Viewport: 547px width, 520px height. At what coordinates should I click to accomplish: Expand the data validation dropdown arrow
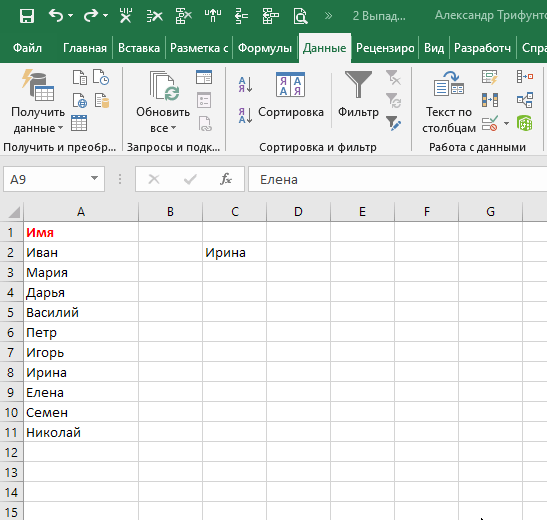pyautogui.click(x=507, y=123)
